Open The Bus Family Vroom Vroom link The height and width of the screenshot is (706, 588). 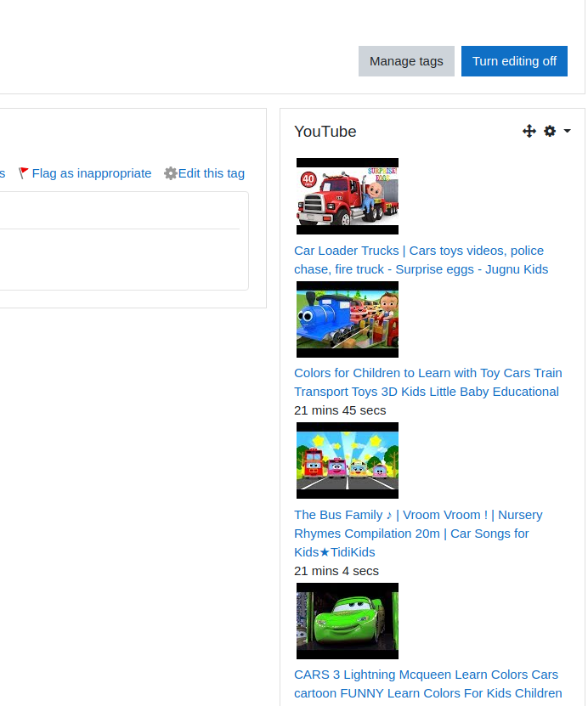point(418,534)
